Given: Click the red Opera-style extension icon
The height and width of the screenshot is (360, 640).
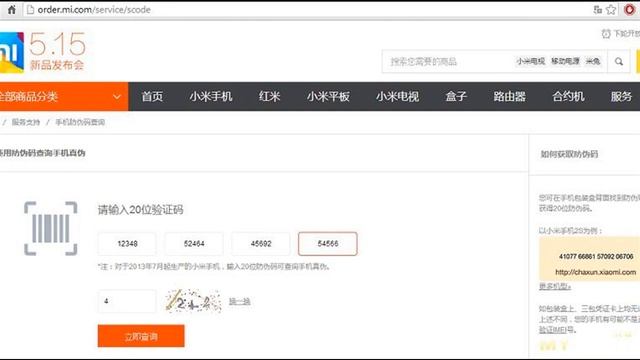Looking at the screenshot, I should (630, 9).
